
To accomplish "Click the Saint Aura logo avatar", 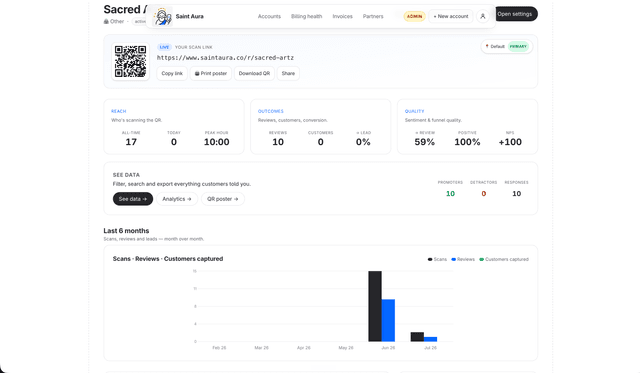I will [162, 17].
